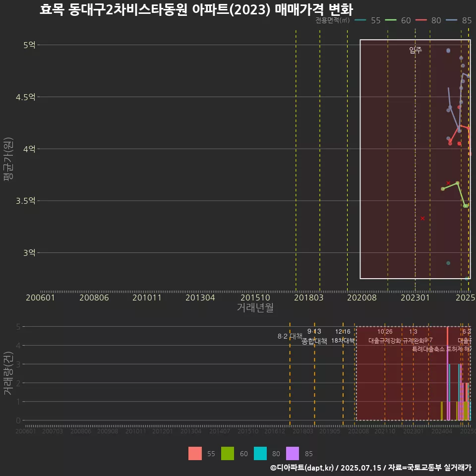The height and width of the screenshot is (476, 476).
Task: Select the 80 line entry in 전용면적 legend
Action: (x=428, y=20)
